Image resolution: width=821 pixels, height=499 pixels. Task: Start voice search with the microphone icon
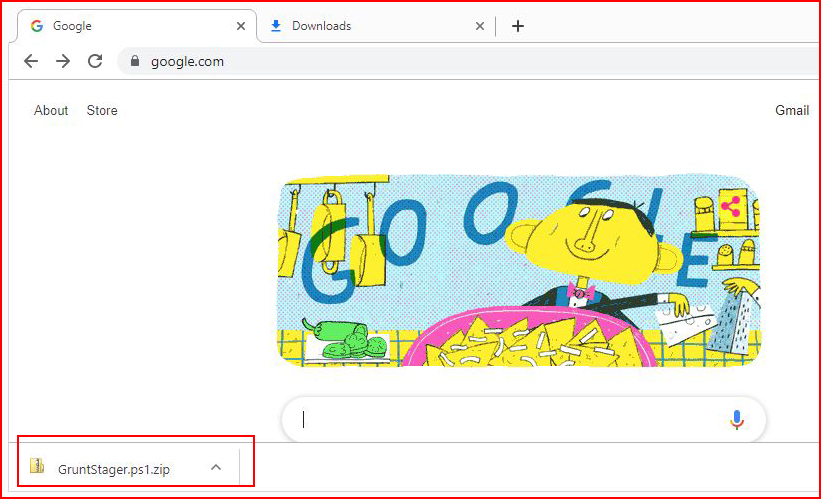click(x=736, y=419)
